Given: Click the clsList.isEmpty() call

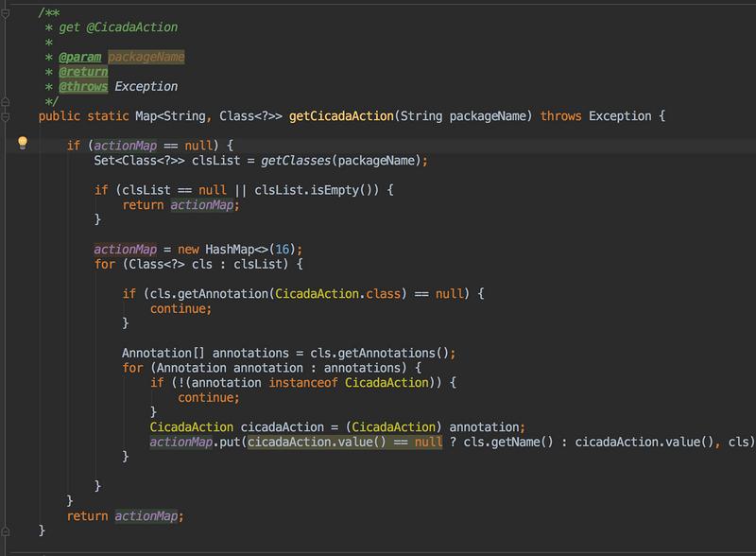Looking at the screenshot, I should click(x=317, y=190).
